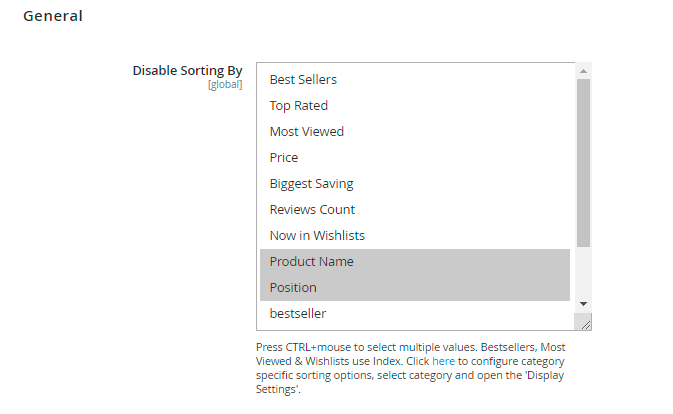Pick the Biggest Saving option

[311, 184]
